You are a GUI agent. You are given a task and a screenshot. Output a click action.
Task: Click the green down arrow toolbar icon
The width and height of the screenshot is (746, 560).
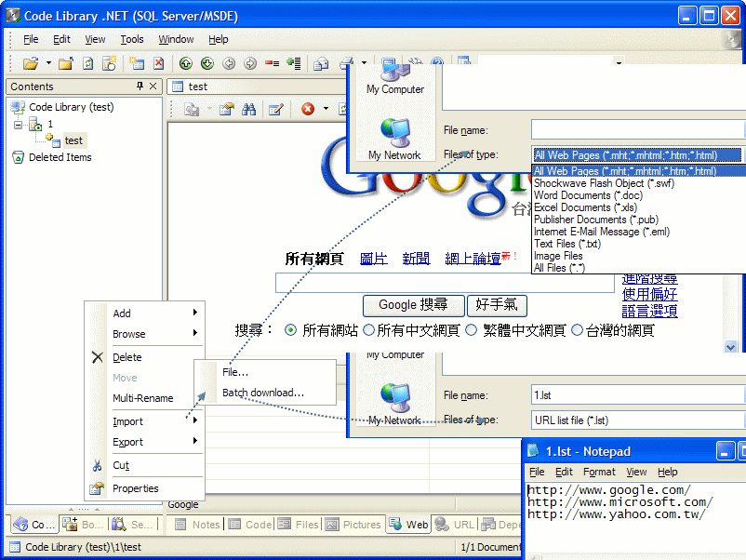206,63
